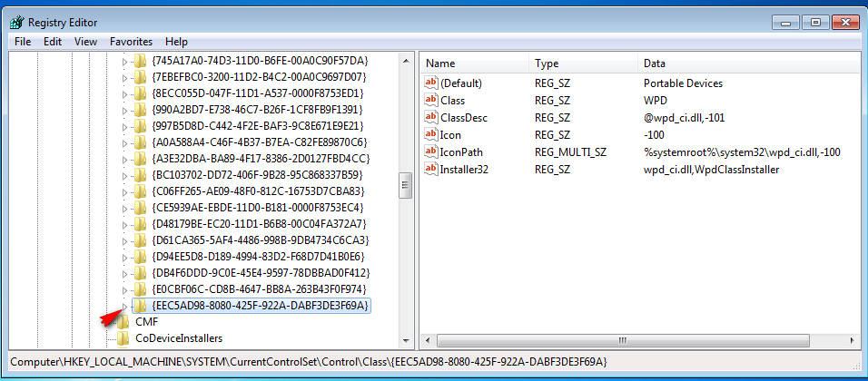Select the CMF key label
The height and width of the screenshot is (381, 868).
coord(146,322)
